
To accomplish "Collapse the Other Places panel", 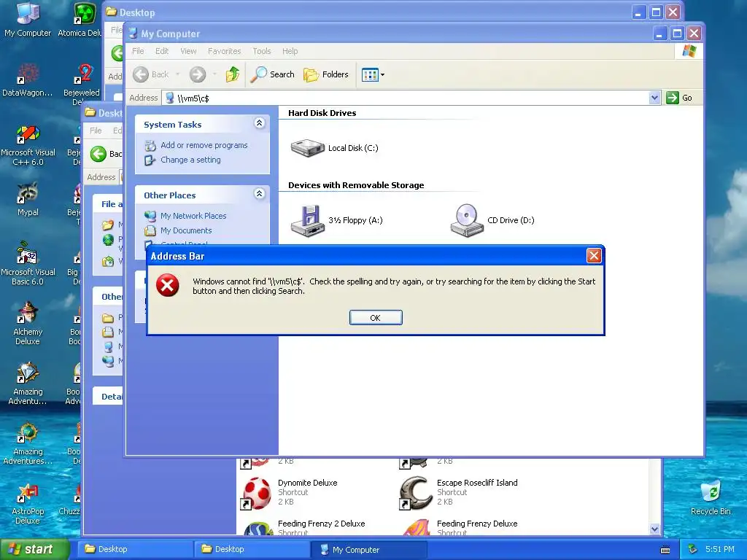I will pos(259,194).
